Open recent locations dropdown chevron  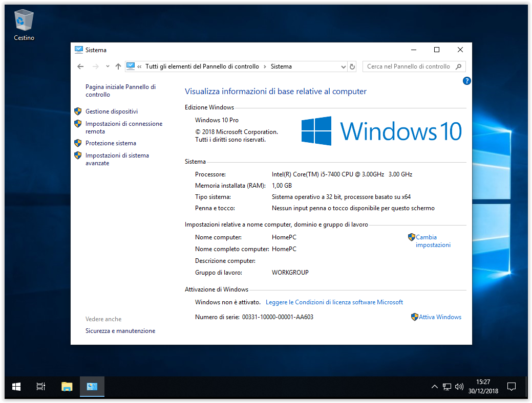[108, 66]
